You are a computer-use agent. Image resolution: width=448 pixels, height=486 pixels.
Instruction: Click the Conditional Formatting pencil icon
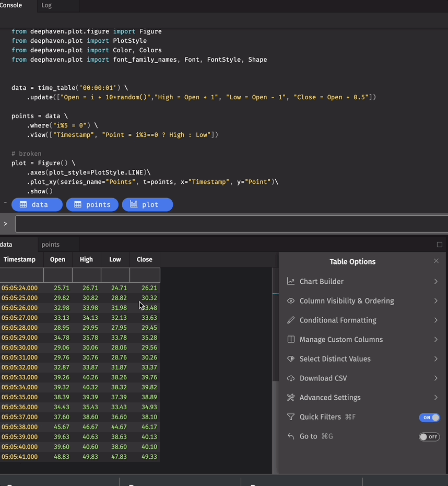coord(290,320)
